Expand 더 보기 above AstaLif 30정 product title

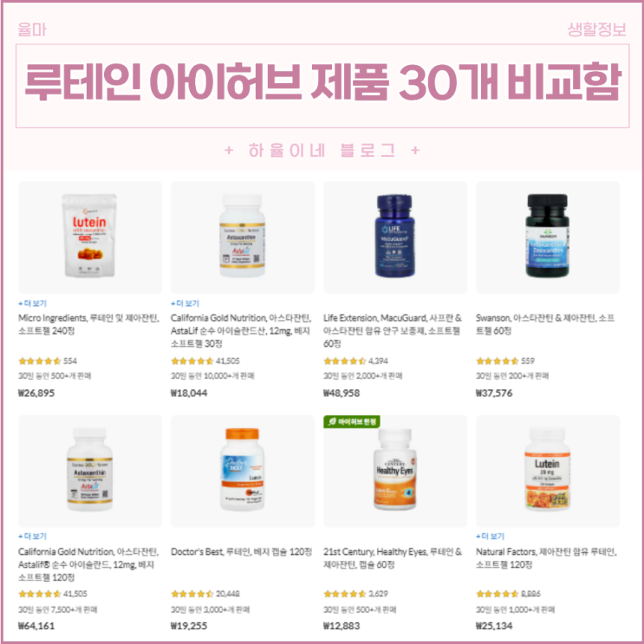[185, 303]
